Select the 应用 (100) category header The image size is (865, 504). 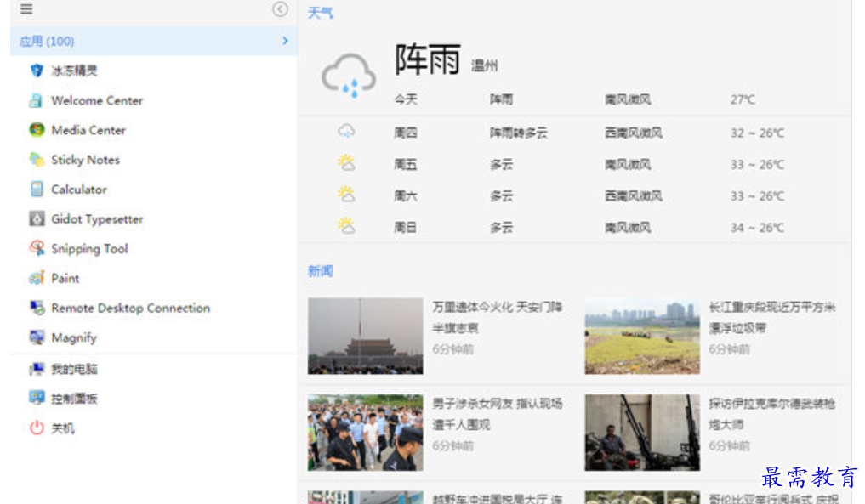click(x=154, y=41)
